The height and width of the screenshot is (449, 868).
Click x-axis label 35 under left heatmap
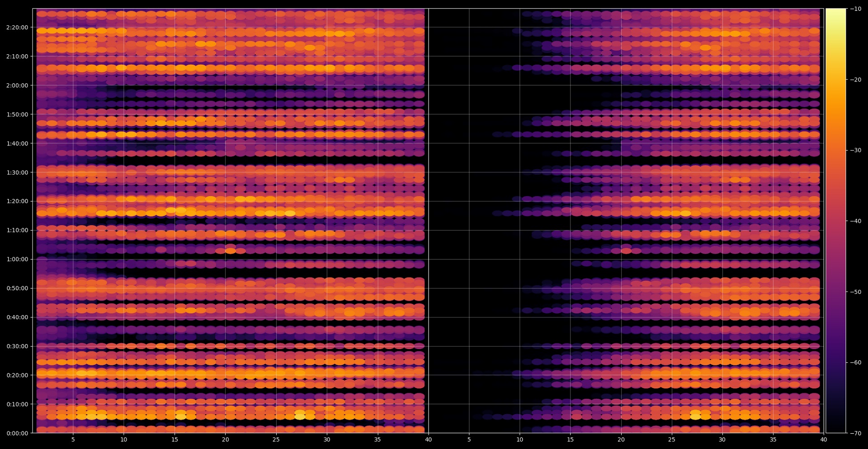coord(377,440)
